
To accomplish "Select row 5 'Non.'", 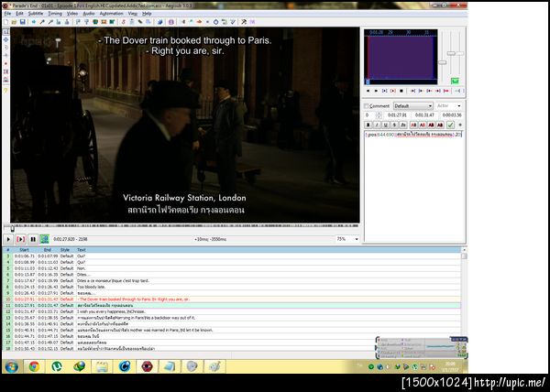I will click(232, 268).
